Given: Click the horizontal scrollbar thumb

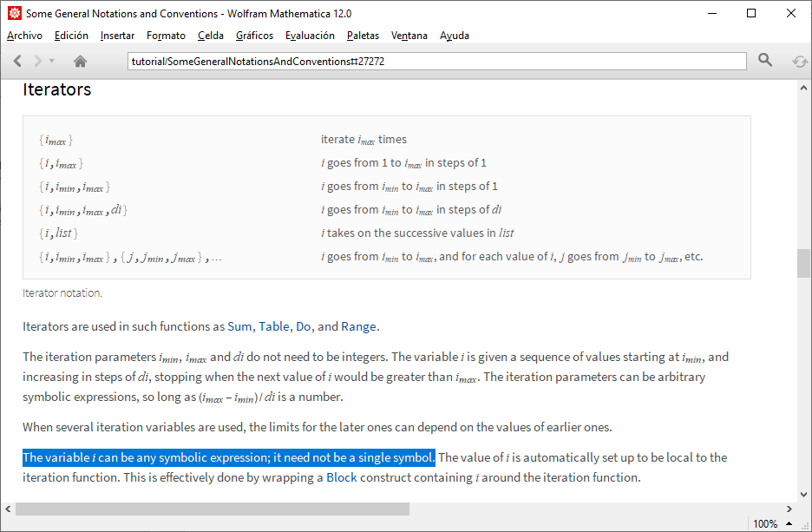Looking at the screenshot, I should 213,509.
